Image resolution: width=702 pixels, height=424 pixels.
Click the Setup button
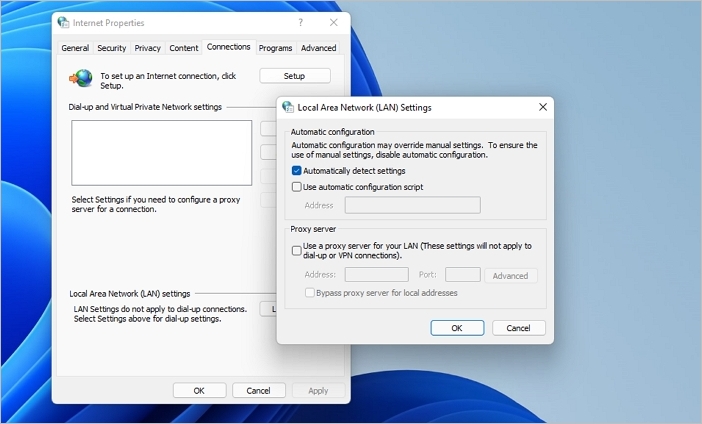pos(295,76)
